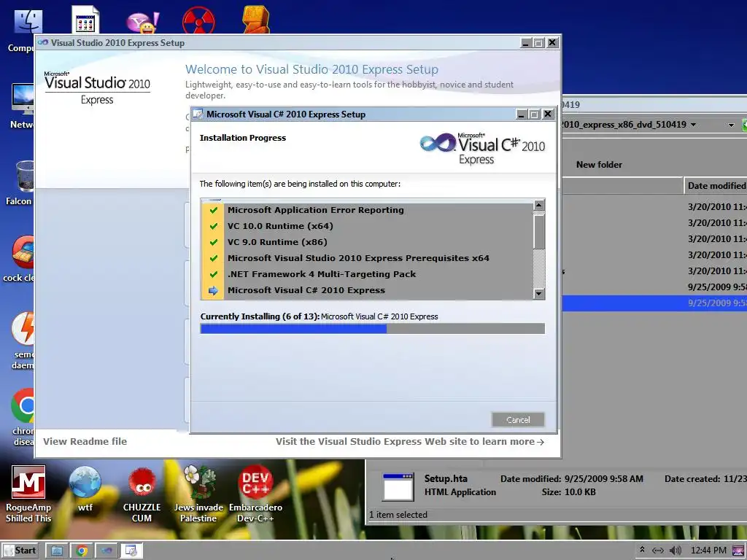Select first 3/20/2010 row in Explorer
747x560 pixels.
pos(654,206)
